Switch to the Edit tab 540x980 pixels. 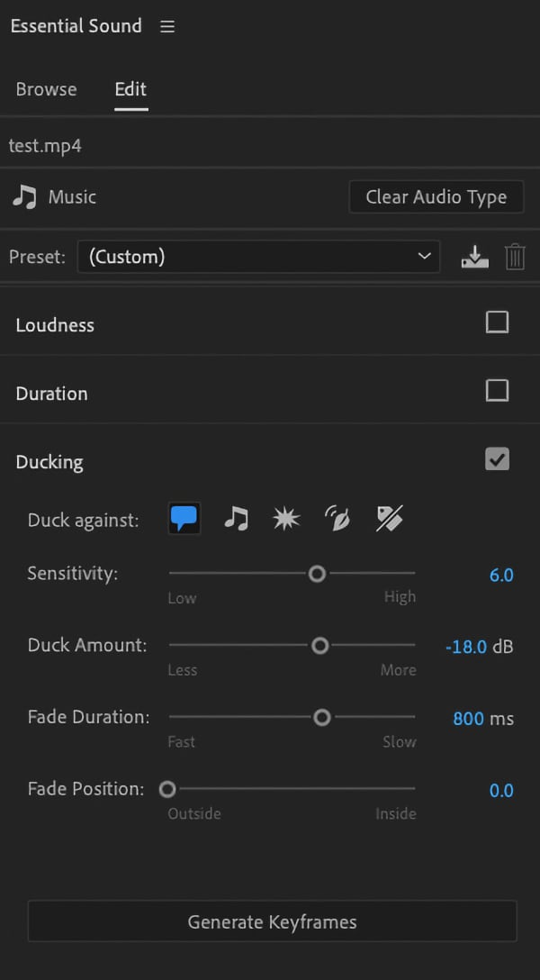click(130, 89)
